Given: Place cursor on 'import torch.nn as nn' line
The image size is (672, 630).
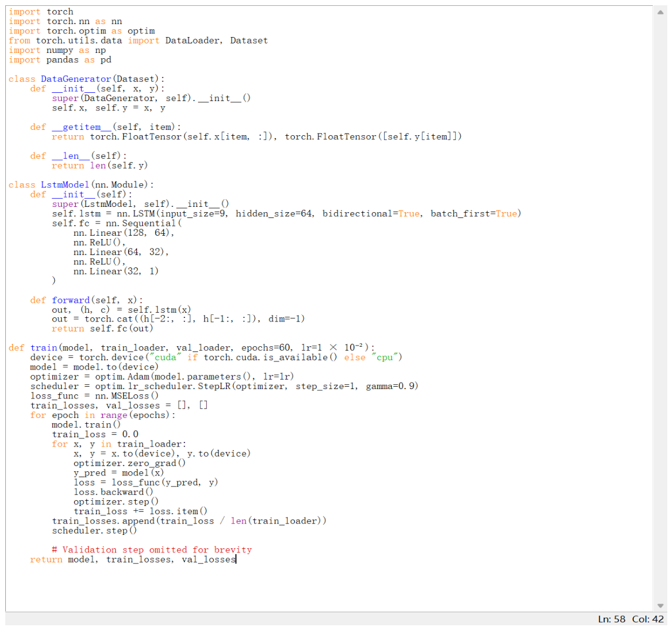Looking at the screenshot, I should point(65,21).
